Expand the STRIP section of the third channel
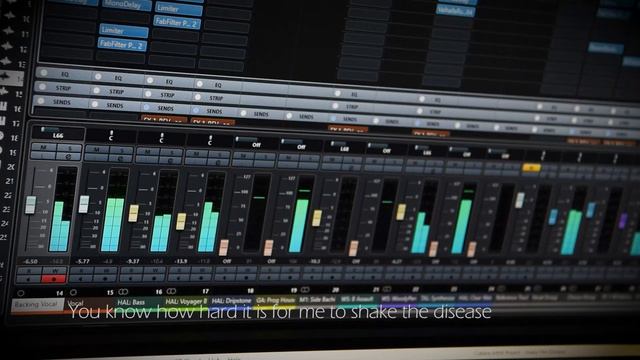The image size is (640, 360). [x=167, y=95]
